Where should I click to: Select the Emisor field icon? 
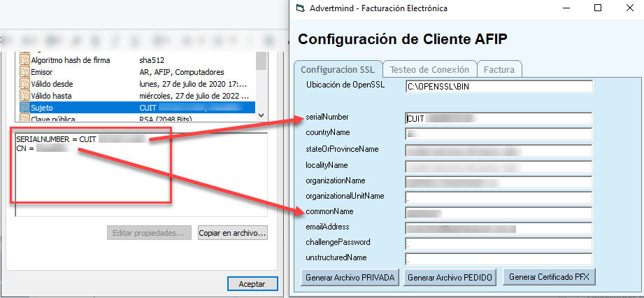[24, 72]
